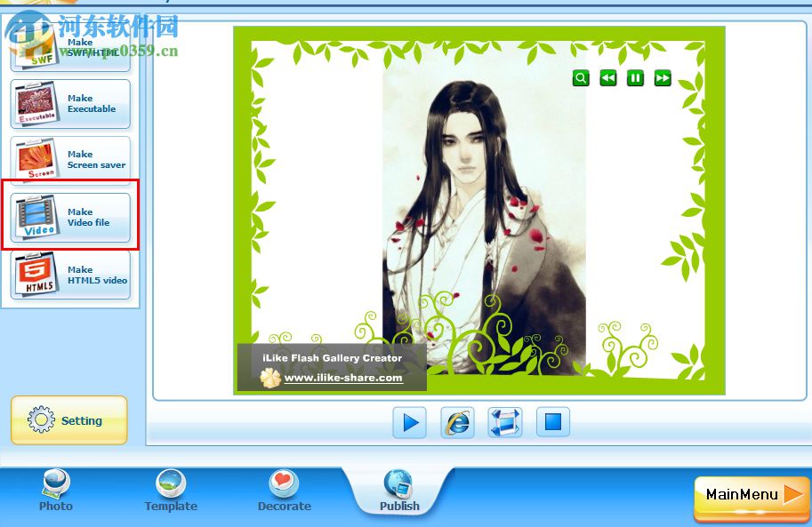Select Make Screen saver option
This screenshot has width=812, height=527.
[70, 159]
